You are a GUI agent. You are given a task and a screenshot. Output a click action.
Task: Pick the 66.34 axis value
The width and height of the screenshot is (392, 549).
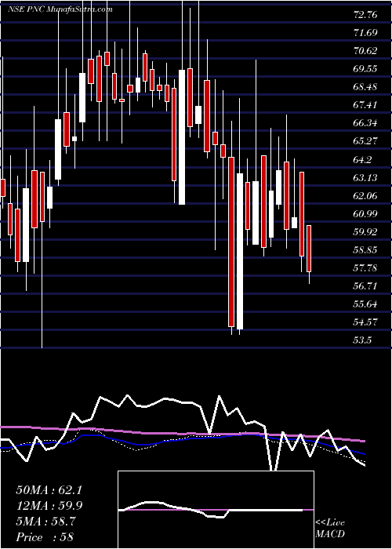point(365,123)
